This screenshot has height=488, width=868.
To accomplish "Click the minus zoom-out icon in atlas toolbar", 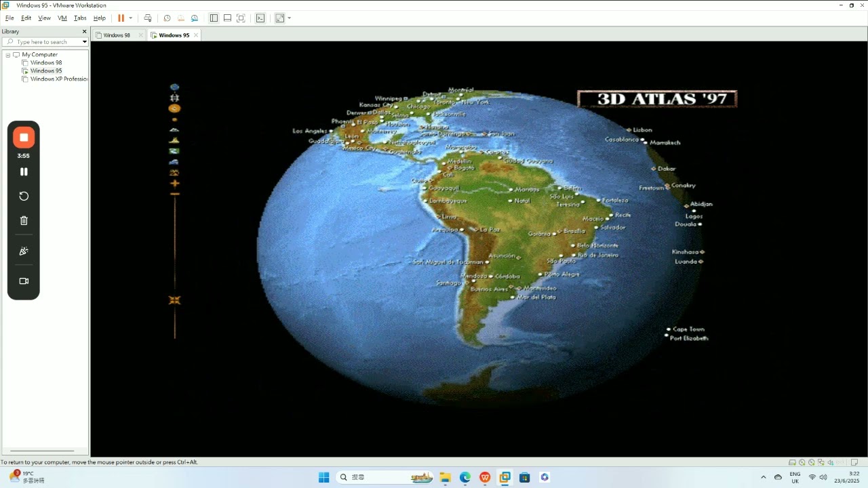I will 175,195.
